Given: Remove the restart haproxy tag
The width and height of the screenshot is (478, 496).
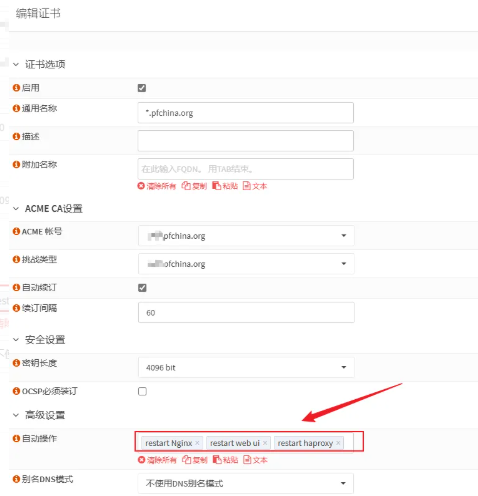Looking at the screenshot, I should coord(338,443).
